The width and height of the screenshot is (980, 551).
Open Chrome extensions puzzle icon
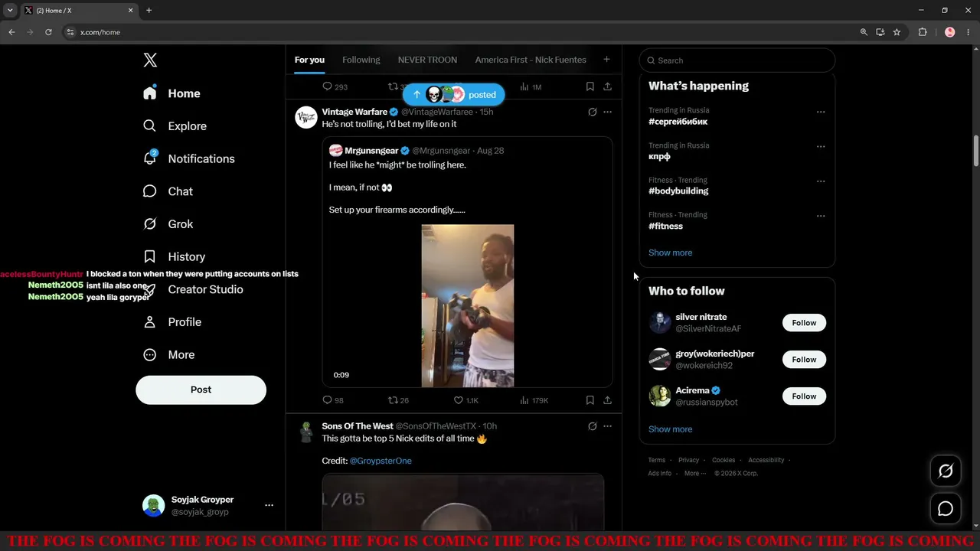coord(922,32)
